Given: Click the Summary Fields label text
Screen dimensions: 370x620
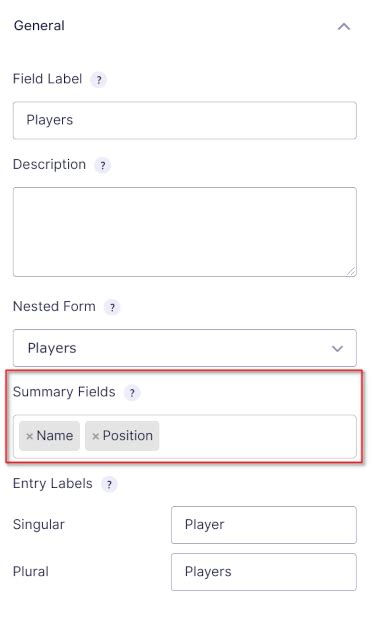Looking at the screenshot, I should click(64, 392).
